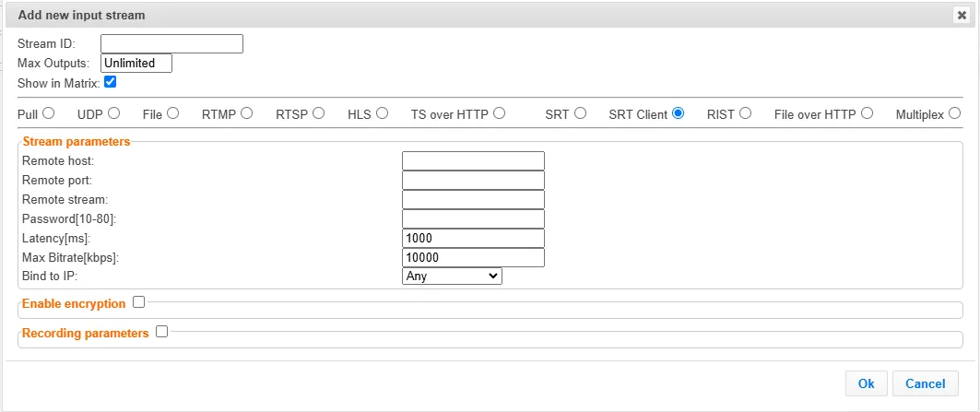
Task: Choose File over HTTP radio option
Action: [x=867, y=113]
